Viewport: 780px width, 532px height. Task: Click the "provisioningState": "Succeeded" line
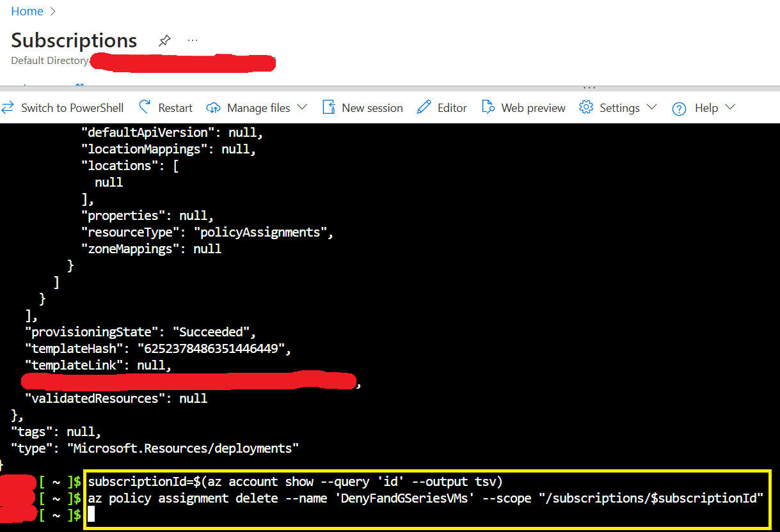pos(140,332)
